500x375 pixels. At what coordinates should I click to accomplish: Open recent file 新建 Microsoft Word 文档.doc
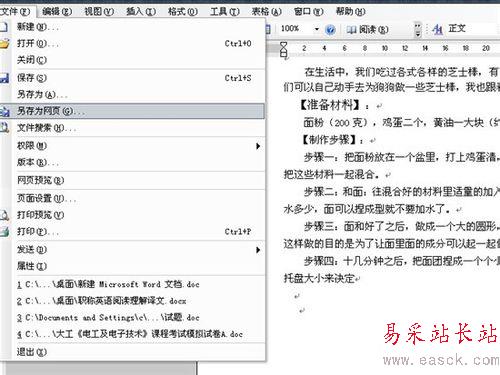tap(108, 284)
